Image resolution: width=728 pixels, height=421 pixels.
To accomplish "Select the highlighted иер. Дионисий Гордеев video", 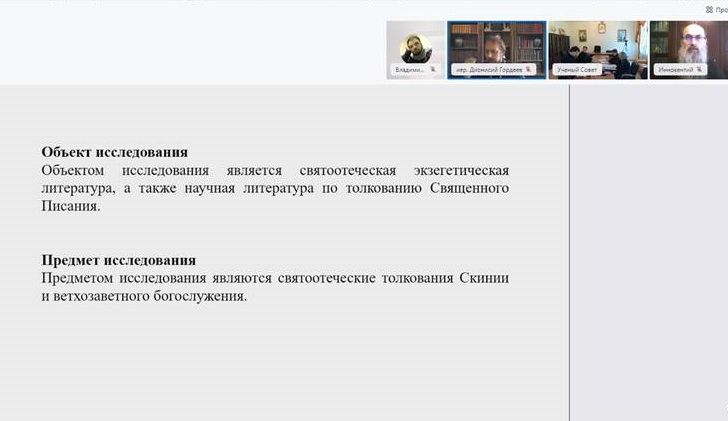I will coord(496,44).
